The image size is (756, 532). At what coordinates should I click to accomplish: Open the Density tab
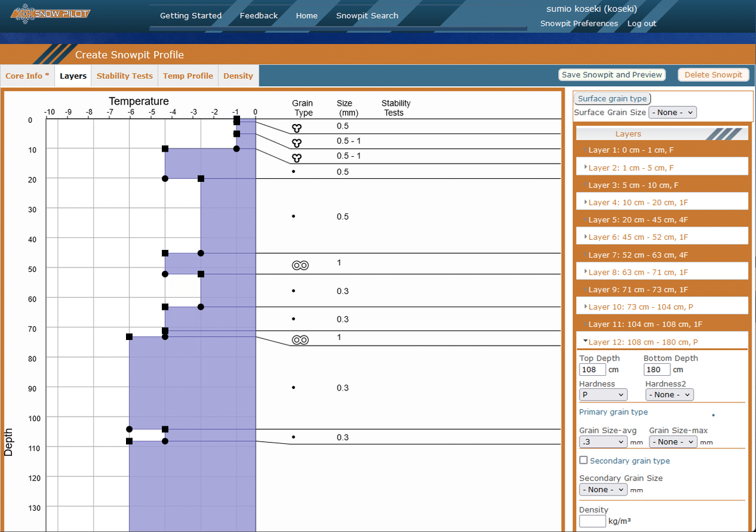tap(238, 76)
